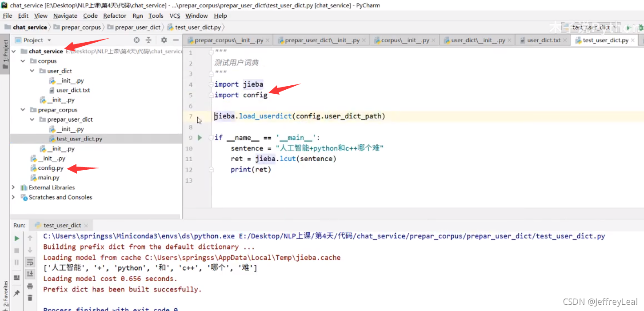Fold the docstring at line 1
Viewport: 644px width, 311px height.
tap(212, 52)
